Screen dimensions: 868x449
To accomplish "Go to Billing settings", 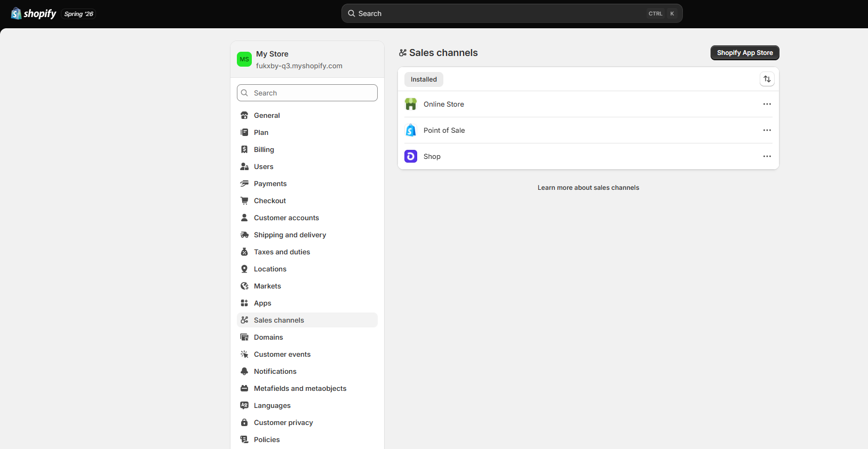I will pos(307,149).
